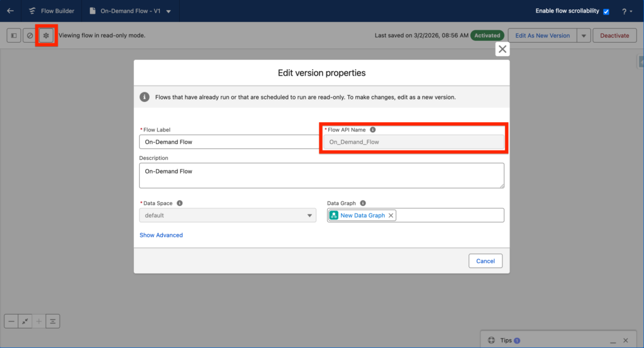Click the Flow Builder header item
This screenshot has height=348, width=644.
click(x=51, y=11)
